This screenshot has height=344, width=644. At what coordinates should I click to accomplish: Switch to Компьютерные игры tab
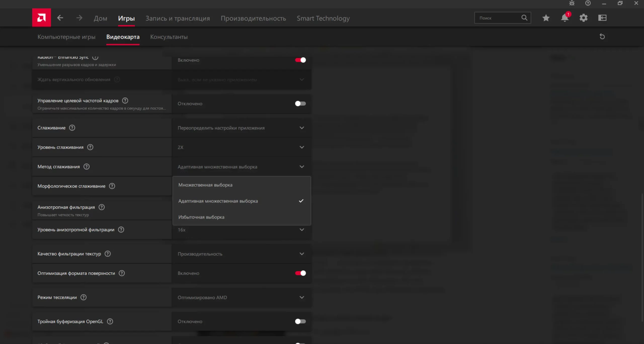[66, 37]
